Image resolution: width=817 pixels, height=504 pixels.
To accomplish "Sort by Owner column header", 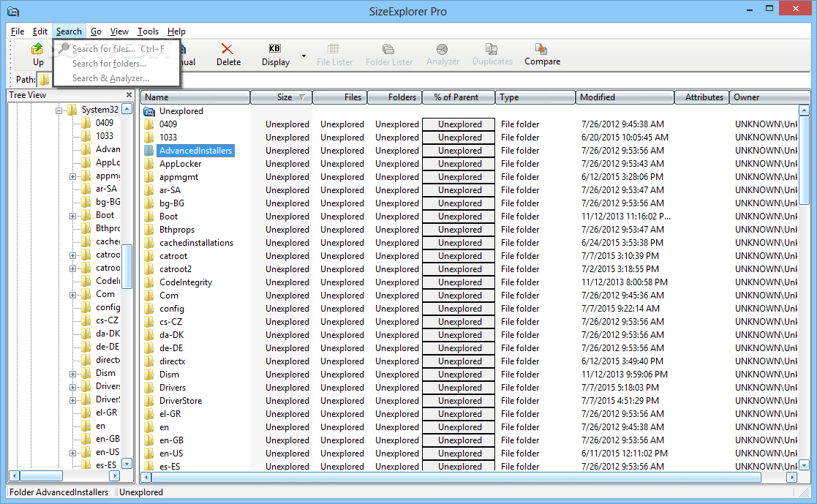I will [769, 97].
